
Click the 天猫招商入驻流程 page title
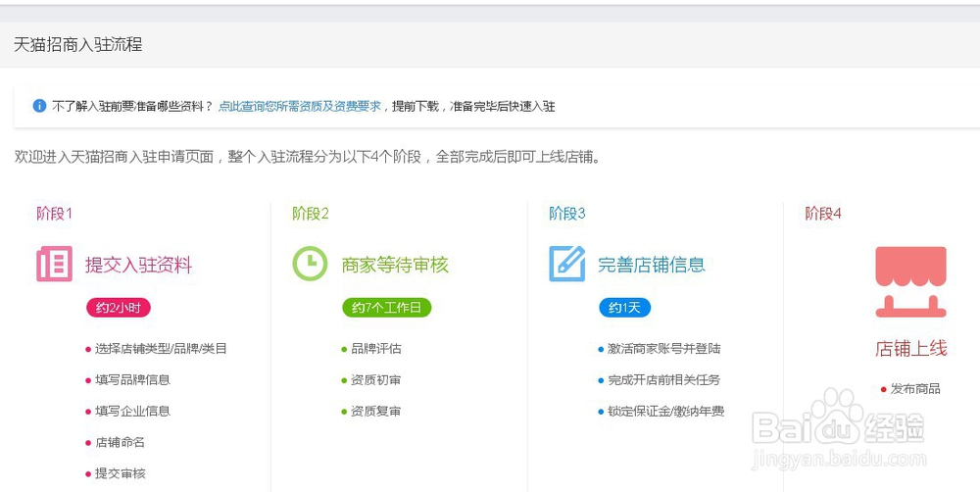point(78,45)
